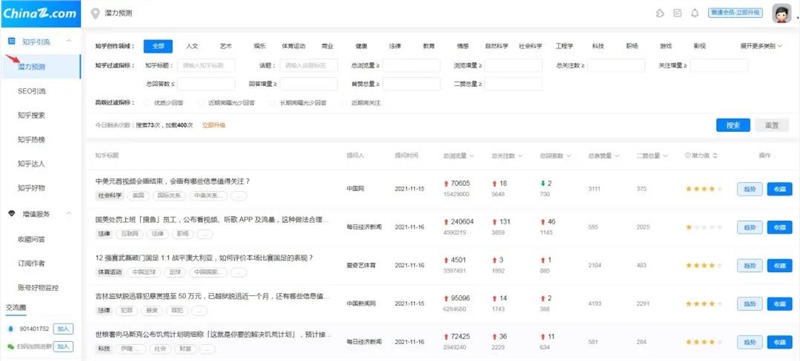Click the WeChat icon in 交流圈
This screenshot has width=800, height=361.
(11, 346)
